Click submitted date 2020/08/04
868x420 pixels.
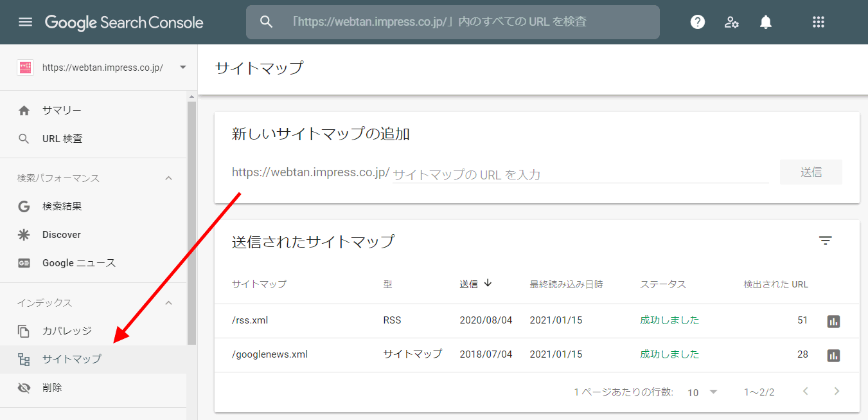tap(486, 320)
